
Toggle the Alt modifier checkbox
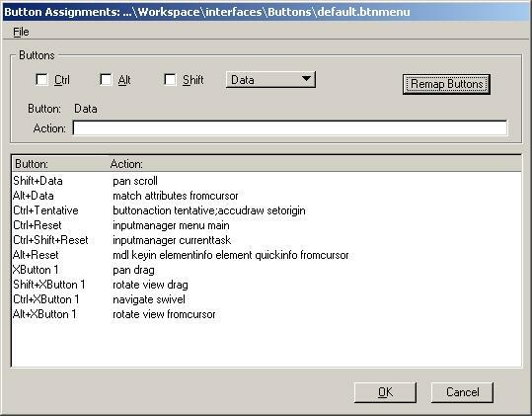point(106,80)
